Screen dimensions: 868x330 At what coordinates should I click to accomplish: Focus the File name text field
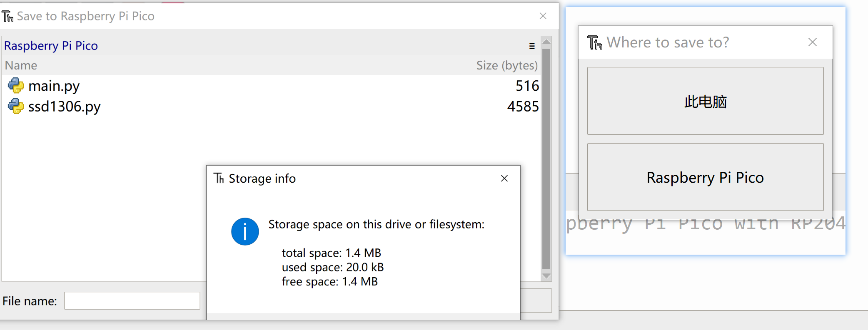pos(132,301)
